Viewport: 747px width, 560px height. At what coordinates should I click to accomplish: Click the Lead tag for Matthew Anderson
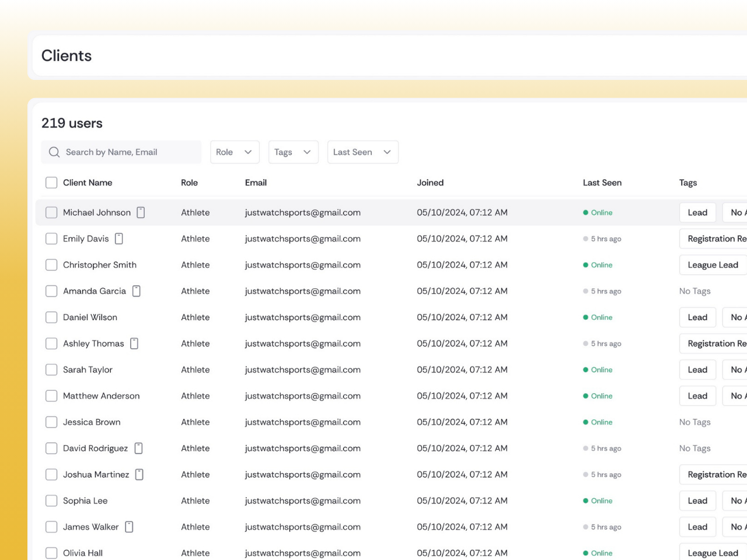coord(697,396)
